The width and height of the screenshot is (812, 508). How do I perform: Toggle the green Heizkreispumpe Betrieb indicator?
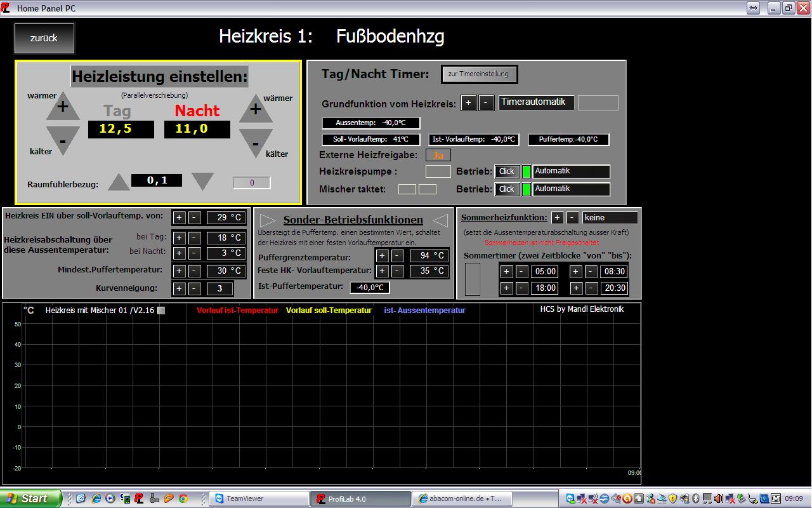526,171
